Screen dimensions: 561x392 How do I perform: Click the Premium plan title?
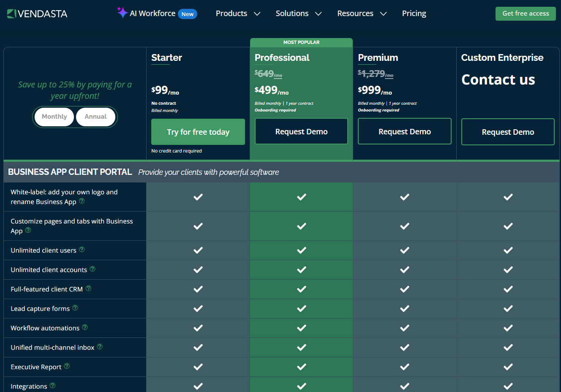pos(378,58)
